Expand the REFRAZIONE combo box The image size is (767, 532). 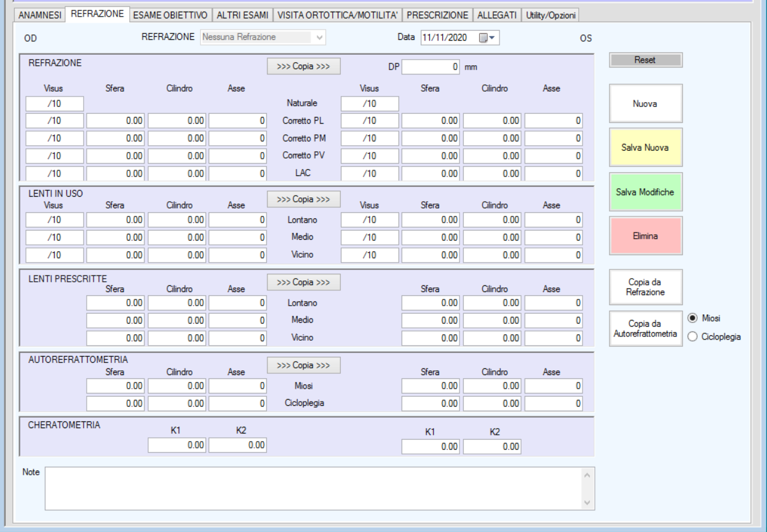click(x=319, y=38)
